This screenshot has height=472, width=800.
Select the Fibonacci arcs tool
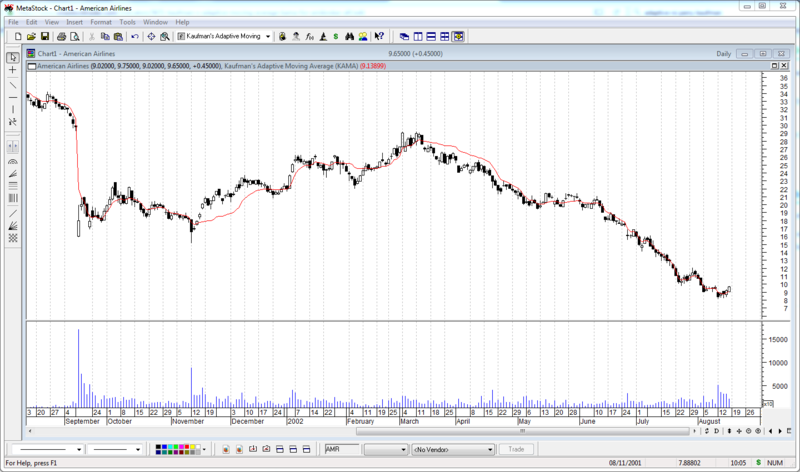[13, 161]
